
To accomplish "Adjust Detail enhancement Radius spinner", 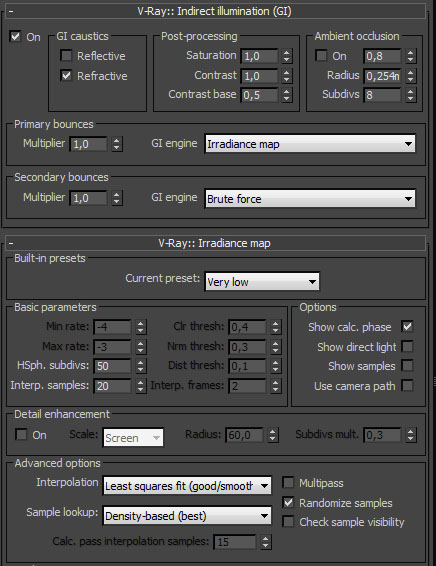I will click(272, 435).
